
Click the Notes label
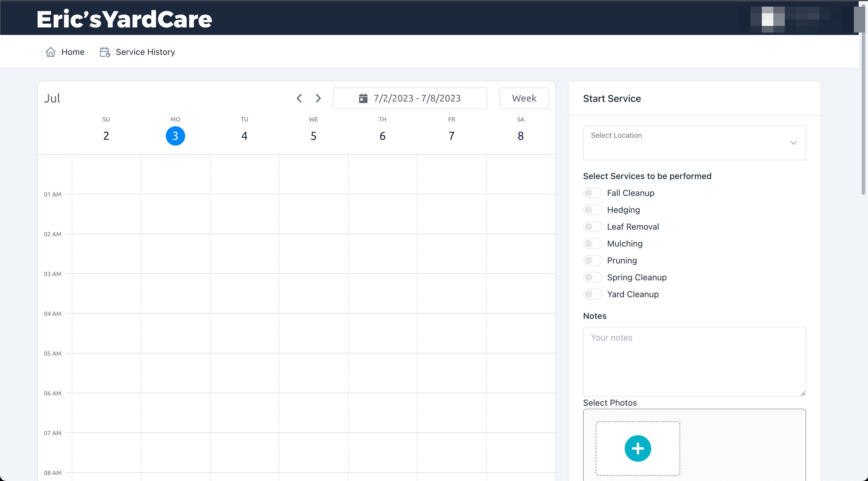tap(595, 316)
